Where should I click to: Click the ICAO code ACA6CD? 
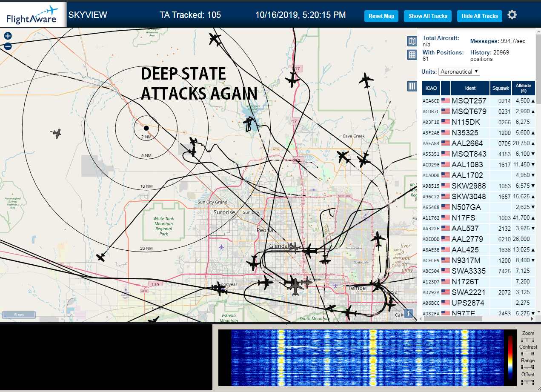click(x=431, y=101)
